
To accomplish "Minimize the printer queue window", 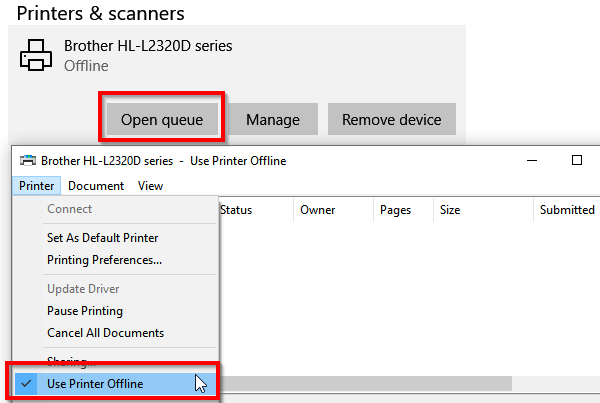I will [532, 160].
